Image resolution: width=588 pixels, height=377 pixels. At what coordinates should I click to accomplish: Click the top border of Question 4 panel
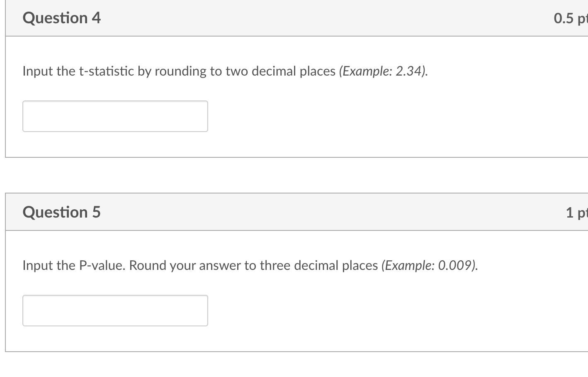point(290,1)
